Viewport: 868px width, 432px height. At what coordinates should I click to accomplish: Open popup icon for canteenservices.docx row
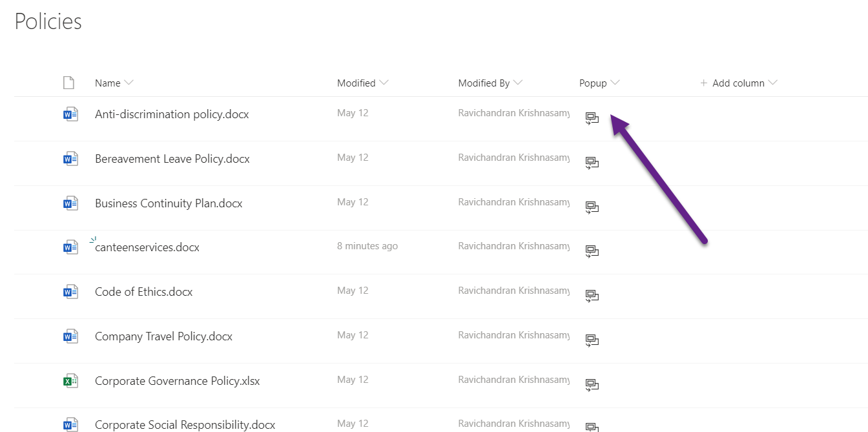pyautogui.click(x=592, y=251)
